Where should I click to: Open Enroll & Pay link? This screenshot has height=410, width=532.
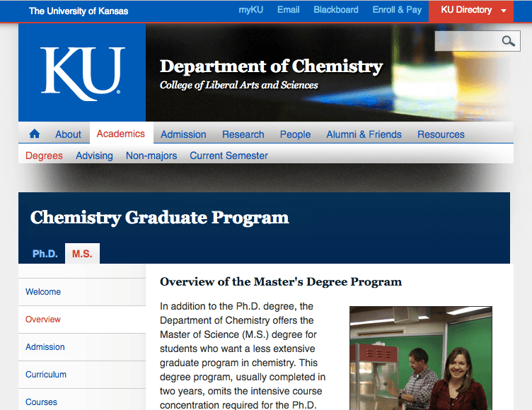tap(397, 10)
